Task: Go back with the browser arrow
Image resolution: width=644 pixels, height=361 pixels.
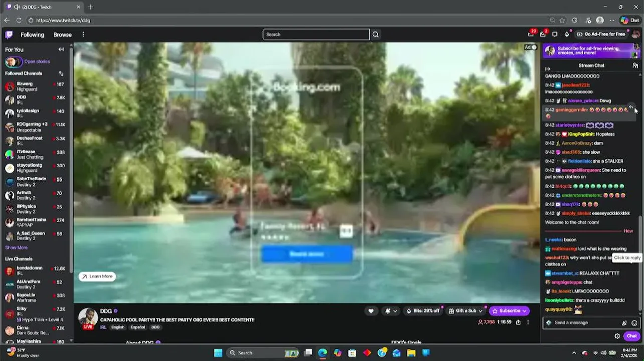Action: pos(7,20)
